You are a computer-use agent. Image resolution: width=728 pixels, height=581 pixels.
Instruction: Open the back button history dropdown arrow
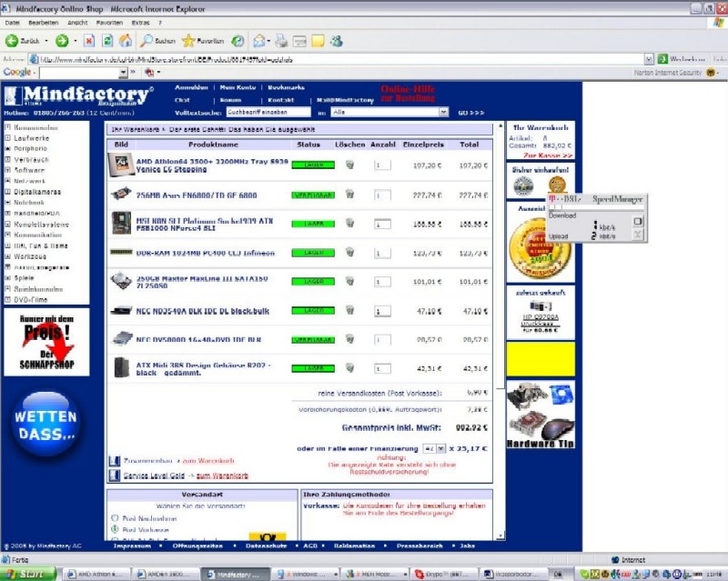point(46,41)
